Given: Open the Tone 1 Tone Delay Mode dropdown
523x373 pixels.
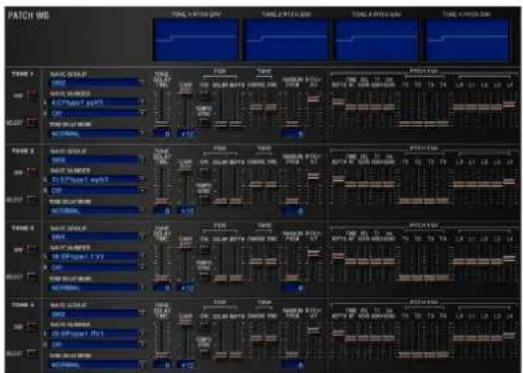Looking at the screenshot, I should [x=96, y=134].
